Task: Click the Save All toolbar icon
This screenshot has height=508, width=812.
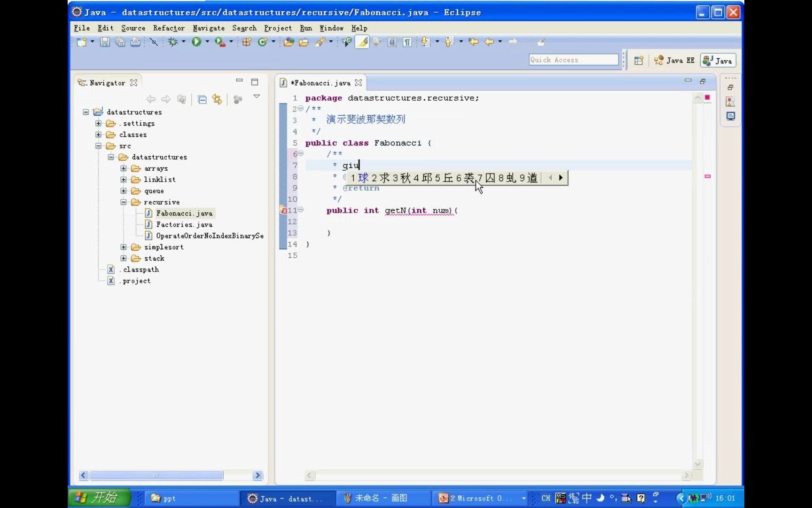Action: 120,42
